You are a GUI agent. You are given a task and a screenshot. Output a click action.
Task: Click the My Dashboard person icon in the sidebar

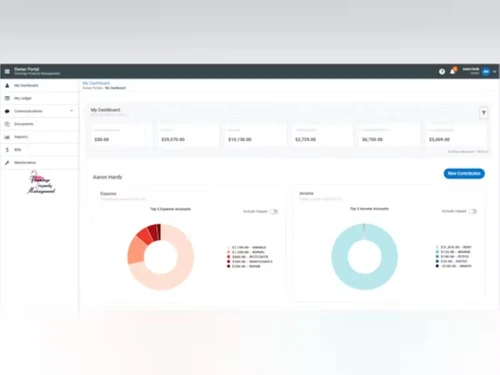[7, 85]
